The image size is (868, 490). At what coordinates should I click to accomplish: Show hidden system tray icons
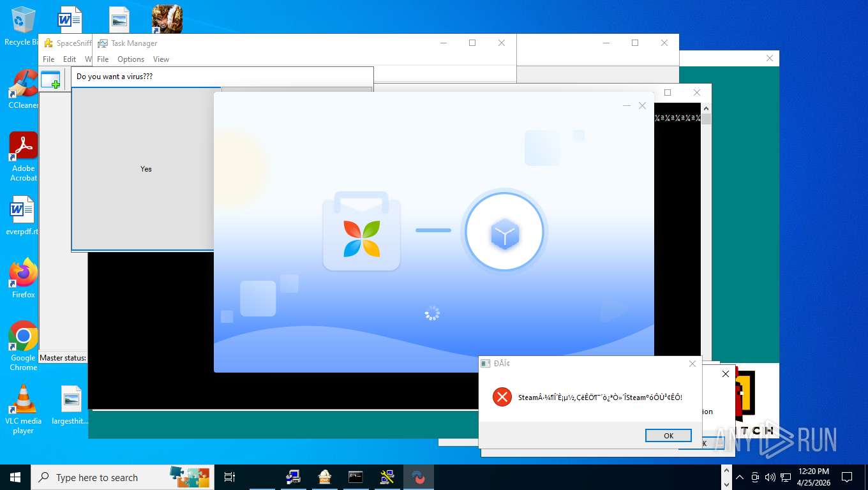coord(740,477)
